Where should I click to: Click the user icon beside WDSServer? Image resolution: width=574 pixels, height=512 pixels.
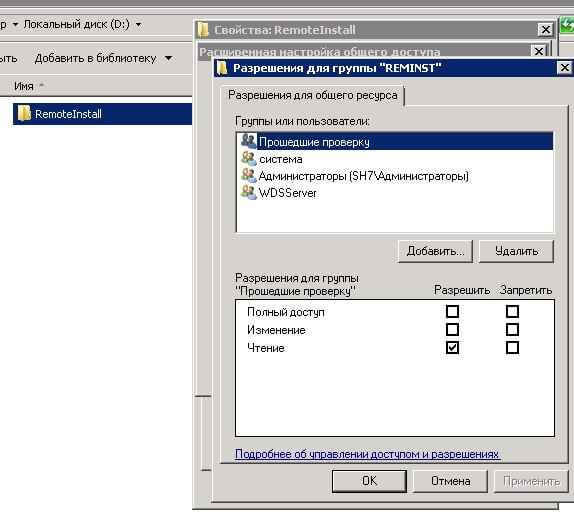[x=249, y=192]
